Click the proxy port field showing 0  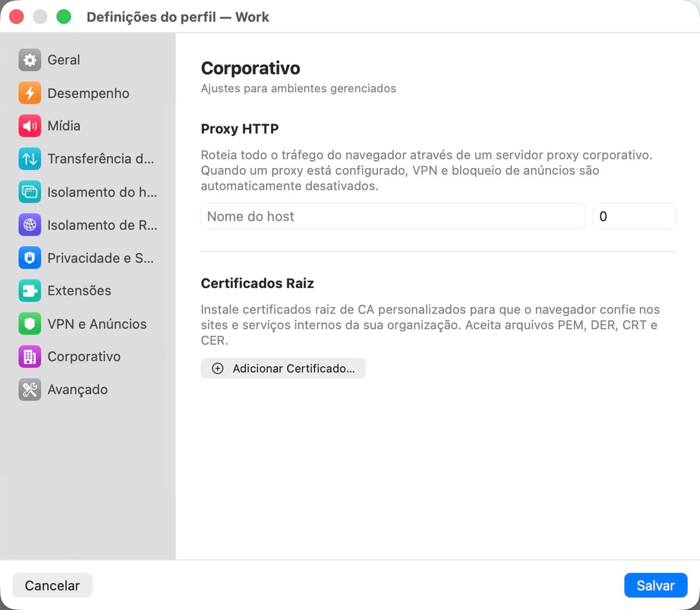click(634, 216)
